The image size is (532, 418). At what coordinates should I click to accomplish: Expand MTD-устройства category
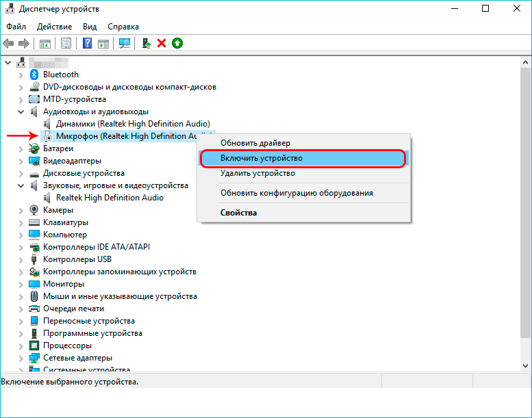pos(21,100)
